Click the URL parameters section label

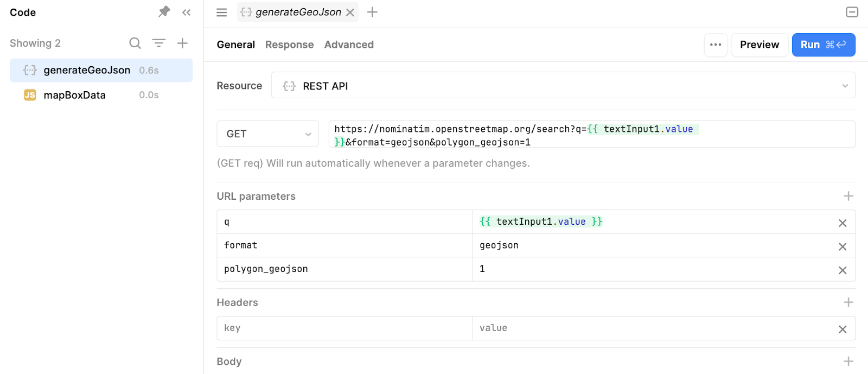256,196
